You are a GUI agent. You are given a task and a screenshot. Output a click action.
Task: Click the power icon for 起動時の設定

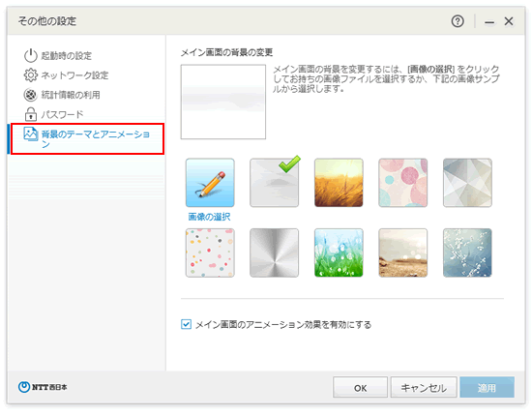coord(31,55)
